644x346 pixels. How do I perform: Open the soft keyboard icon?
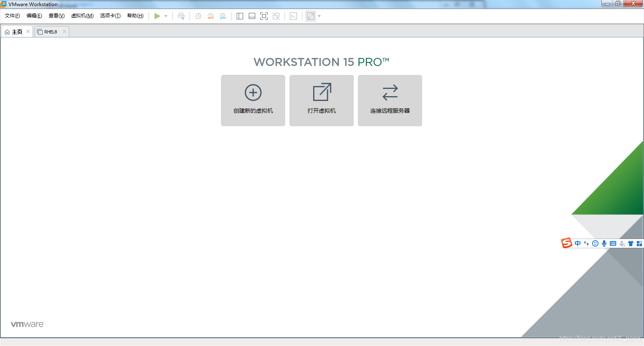click(613, 243)
